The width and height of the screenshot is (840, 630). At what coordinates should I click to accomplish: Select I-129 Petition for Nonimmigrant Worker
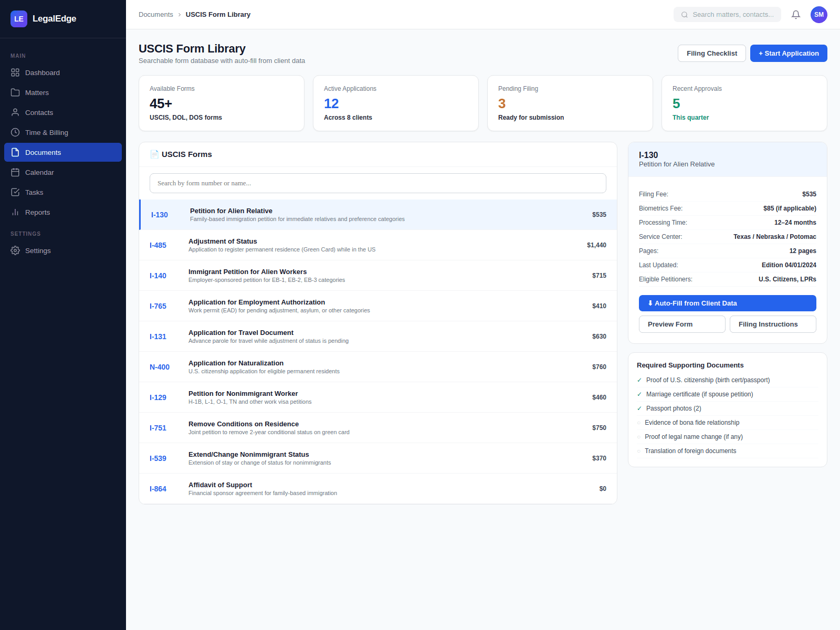tap(378, 397)
